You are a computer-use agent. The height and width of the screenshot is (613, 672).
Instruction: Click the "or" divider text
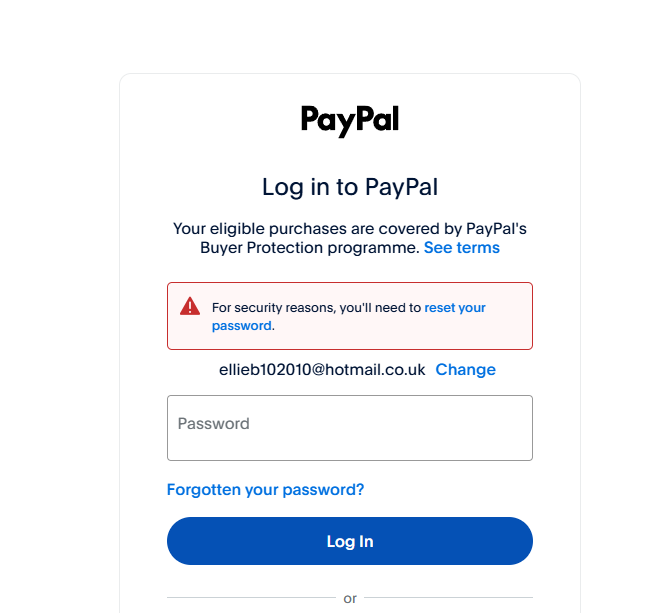[349, 599]
